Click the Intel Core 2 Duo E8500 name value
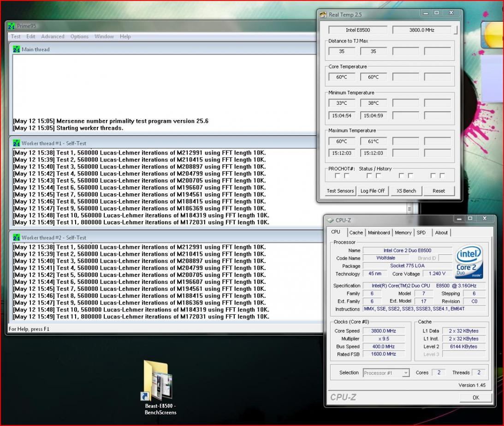 point(407,250)
